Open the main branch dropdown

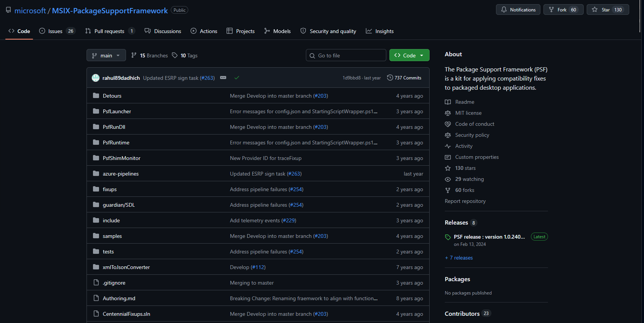tap(106, 55)
